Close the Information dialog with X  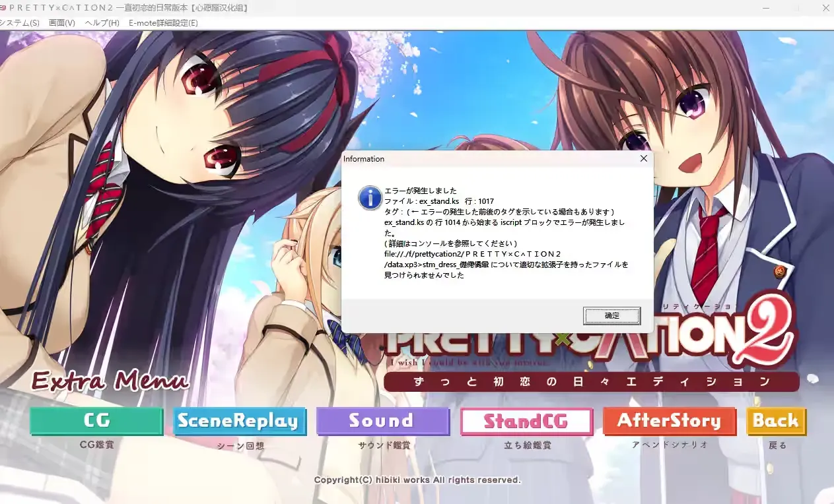tap(644, 158)
